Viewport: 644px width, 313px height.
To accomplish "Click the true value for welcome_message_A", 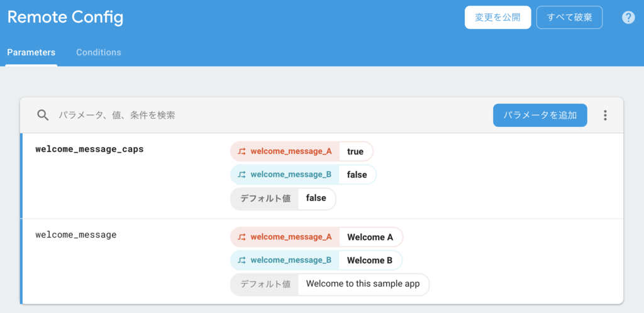I will point(355,151).
